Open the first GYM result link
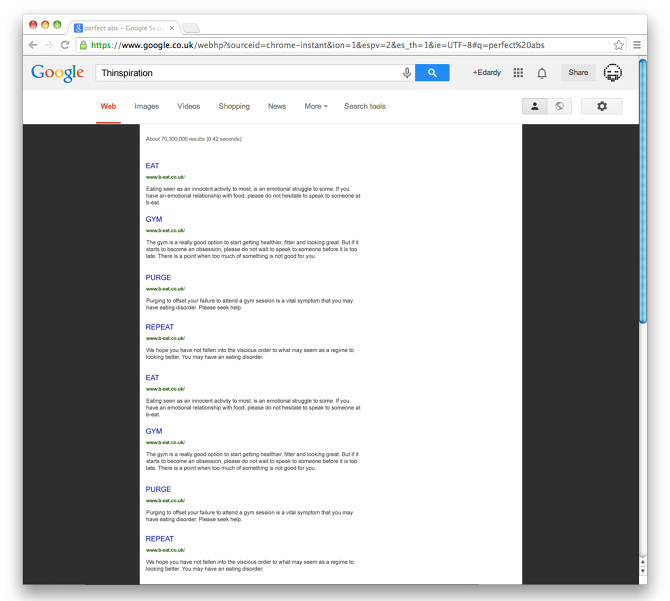The width and height of the screenshot is (670, 601). tap(154, 219)
